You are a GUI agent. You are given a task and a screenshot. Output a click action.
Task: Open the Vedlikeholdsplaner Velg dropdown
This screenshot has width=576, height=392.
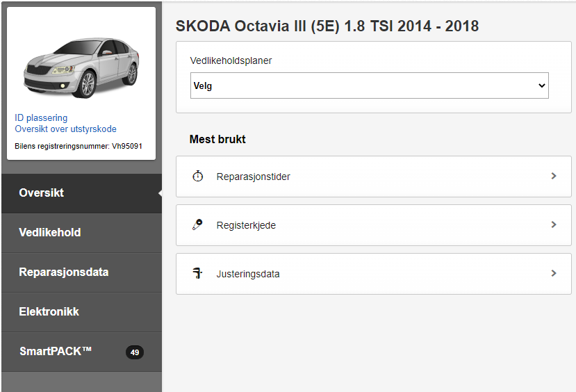point(369,85)
